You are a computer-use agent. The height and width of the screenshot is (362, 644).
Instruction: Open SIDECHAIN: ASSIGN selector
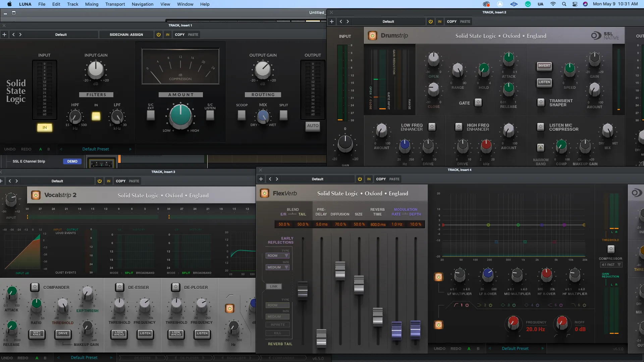click(x=126, y=35)
